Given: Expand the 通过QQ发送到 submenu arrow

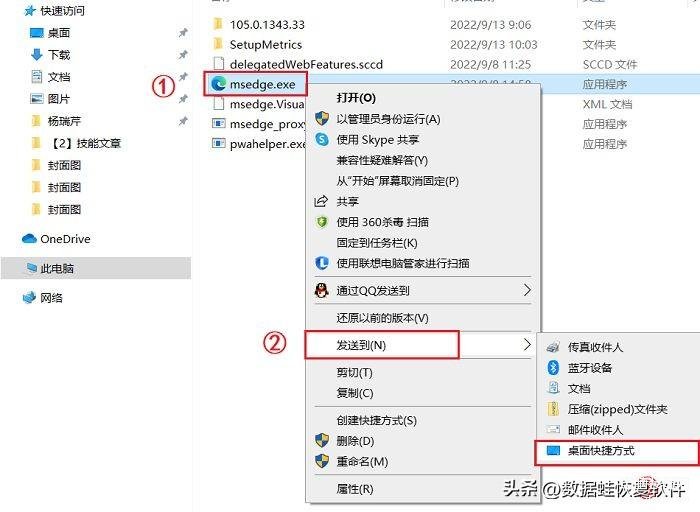Looking at the screenshot, I should [527, 290].
